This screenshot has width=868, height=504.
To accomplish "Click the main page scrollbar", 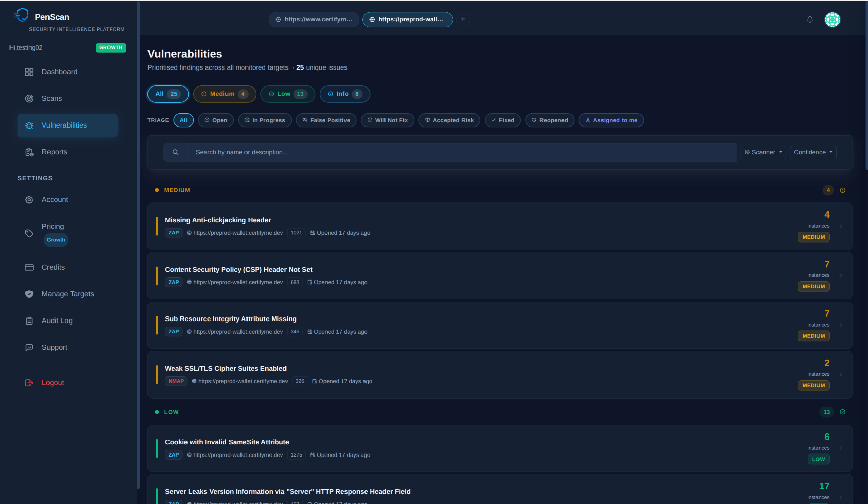I will pos(866,85).
